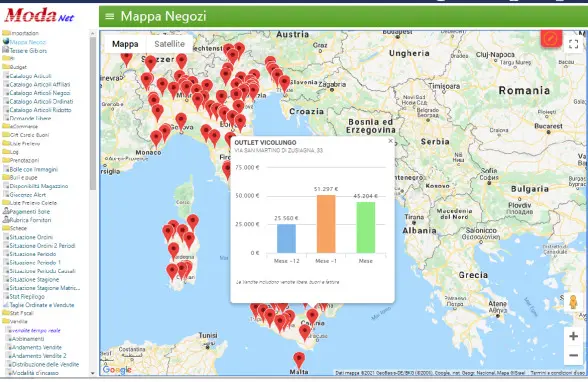
Task: Open Catalogo Articoli Negozi item
Action: [40, 93]
